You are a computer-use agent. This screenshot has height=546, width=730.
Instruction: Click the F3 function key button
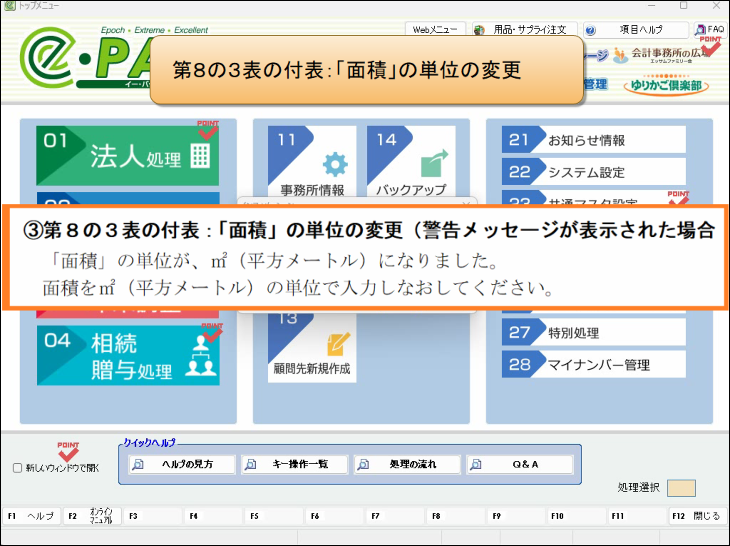click(x=153, y=516)
